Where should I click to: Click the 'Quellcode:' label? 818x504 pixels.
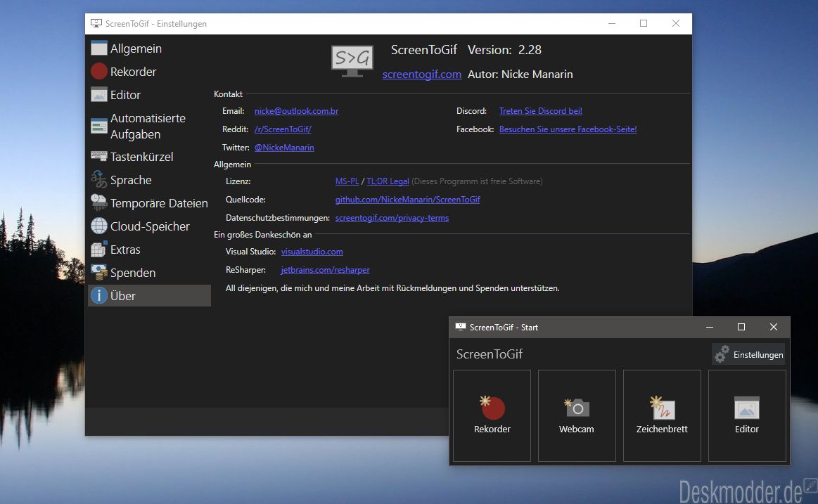click(245, 200)
